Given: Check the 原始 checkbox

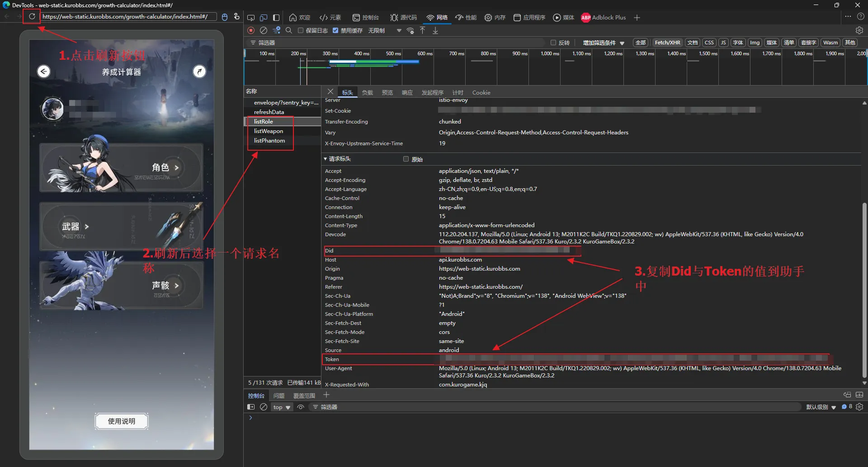Looking at the screenshot, I should click(x=406, y=159).
